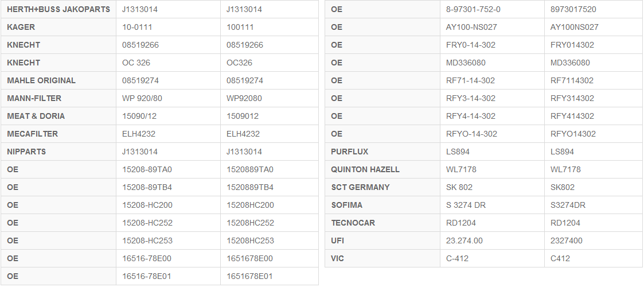Click the HERTH+BUSS JAKOPARTS brand cell
644x287 pixels.
[x=58, y=9]
